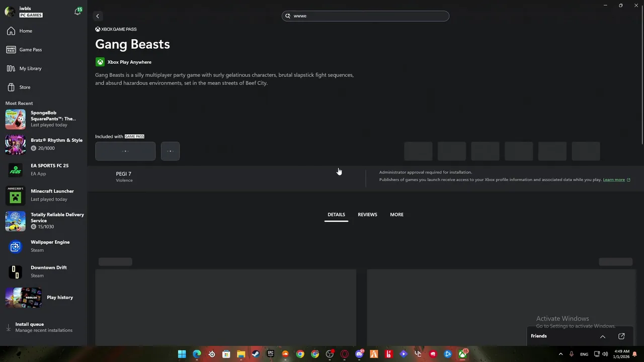Open Minecraft Launcher from recent list
This screenshot has height=362, width=644.
point(44,195)
